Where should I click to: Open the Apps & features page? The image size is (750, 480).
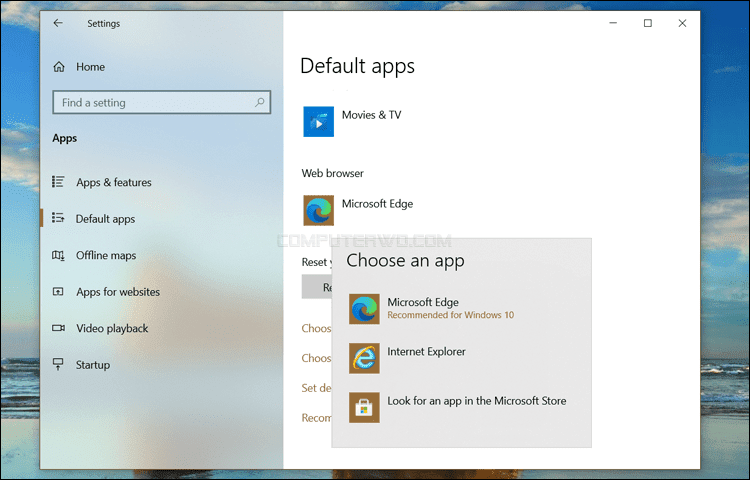[114, 182]
